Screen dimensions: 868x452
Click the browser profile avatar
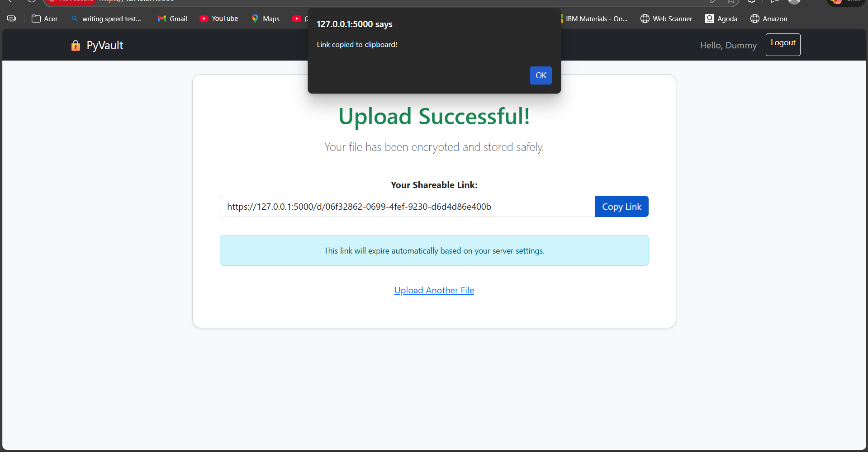[x=794, y=1]
